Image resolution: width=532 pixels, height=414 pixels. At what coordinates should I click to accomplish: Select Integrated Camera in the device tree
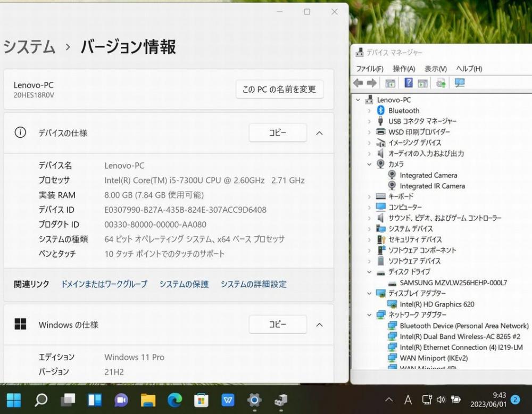428,175
